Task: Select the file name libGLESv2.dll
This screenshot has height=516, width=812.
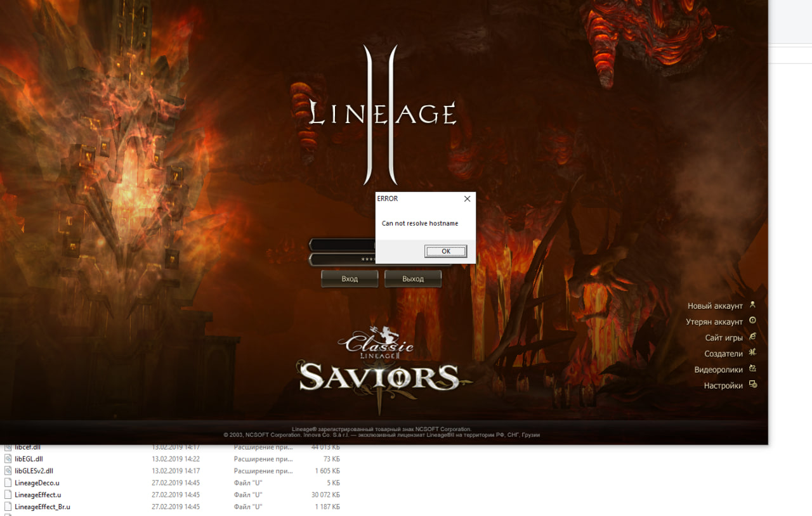Action: [34, 471]
